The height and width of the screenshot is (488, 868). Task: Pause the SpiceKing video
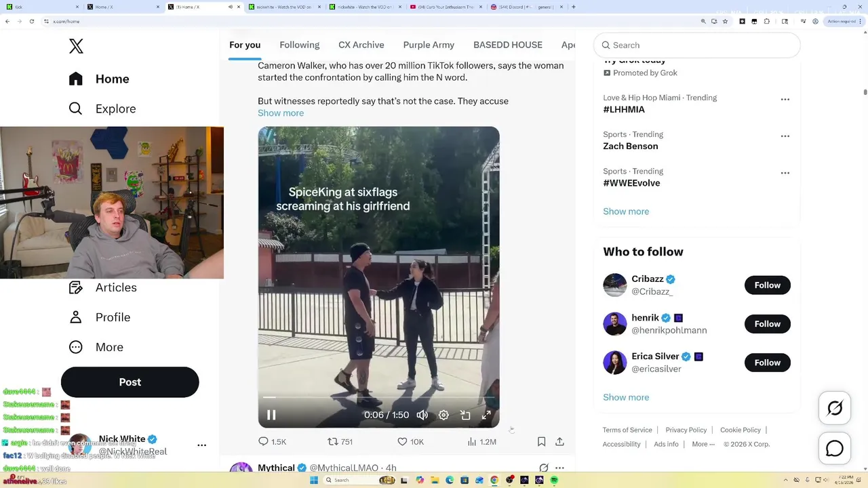click(x=271, y=415)
